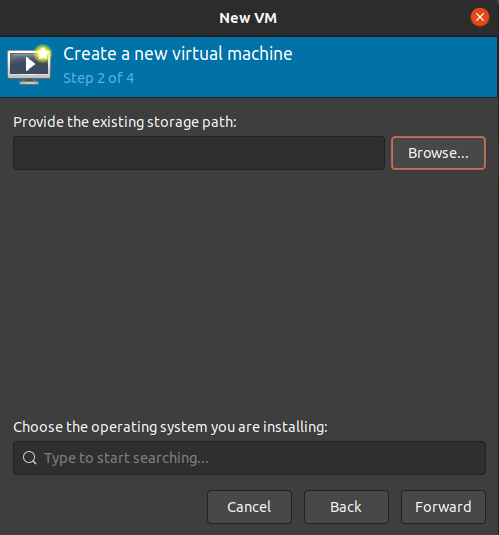Close the New VM dialog
The height and width of the screenshot is (535, 499).
point(480,17)
